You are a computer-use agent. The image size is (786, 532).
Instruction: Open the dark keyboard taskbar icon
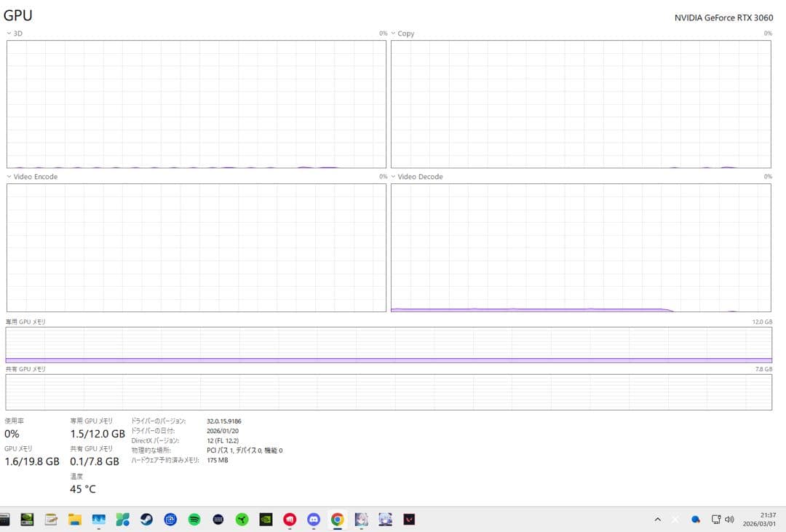pos(218,520)
